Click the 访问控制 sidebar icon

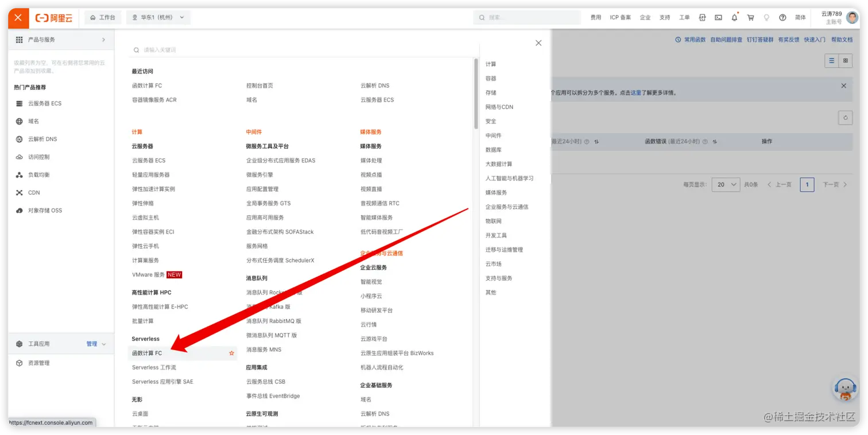pos(20,157)
